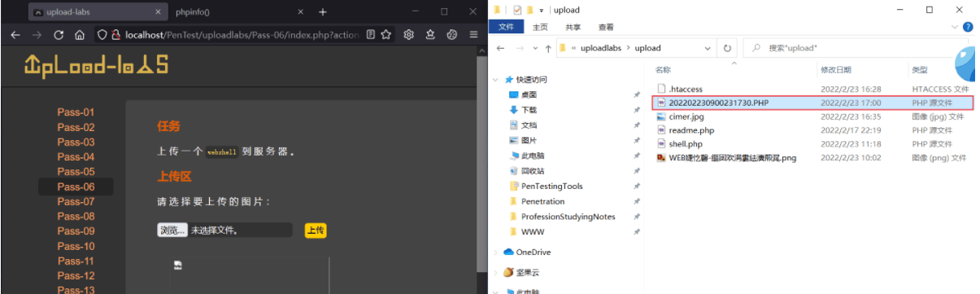This screenshot has height=294, width=980.
Task: Open 图片 in quick access
Action: pos(529,140)
